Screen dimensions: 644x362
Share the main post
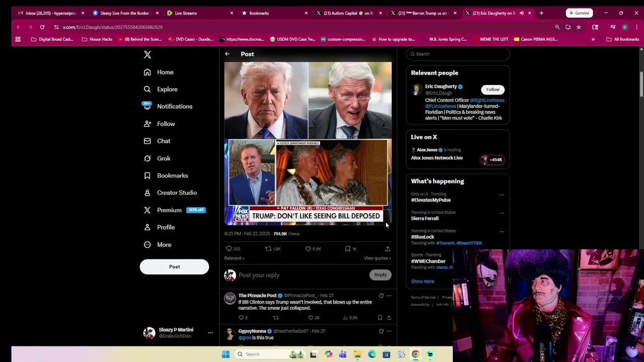[387, 248]
